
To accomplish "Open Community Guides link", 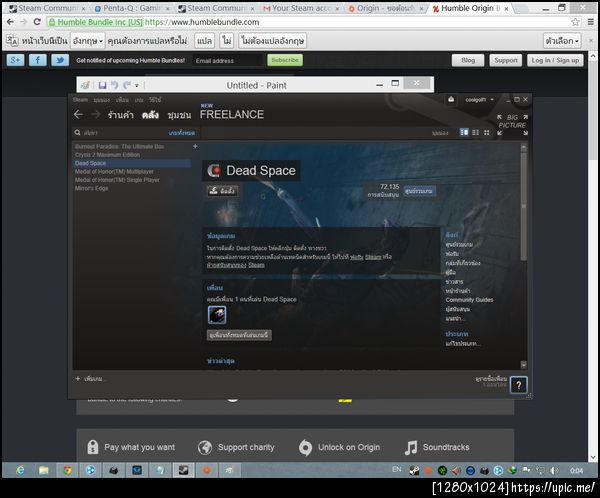I will click(x=469, y=300).
